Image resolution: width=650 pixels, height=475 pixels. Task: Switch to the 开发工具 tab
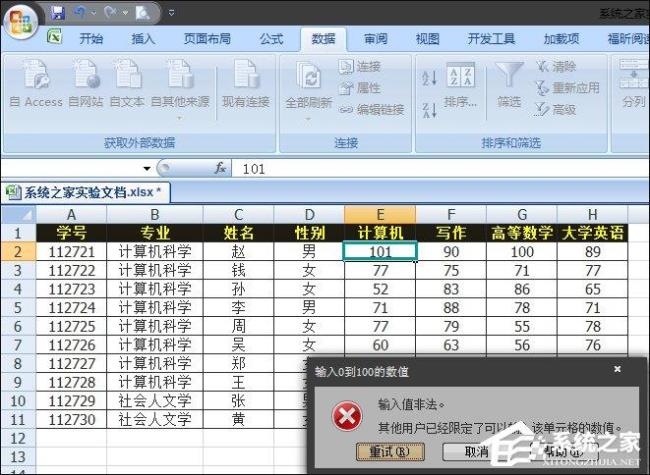pos(491,39)
